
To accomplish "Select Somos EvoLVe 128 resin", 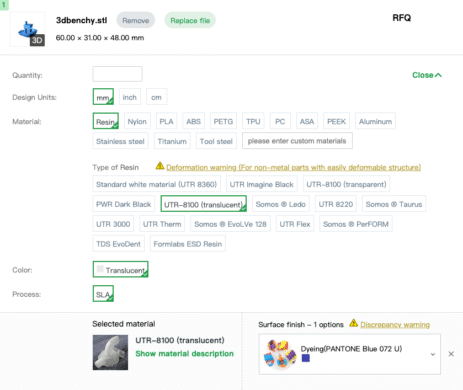I will pos(230,224).
